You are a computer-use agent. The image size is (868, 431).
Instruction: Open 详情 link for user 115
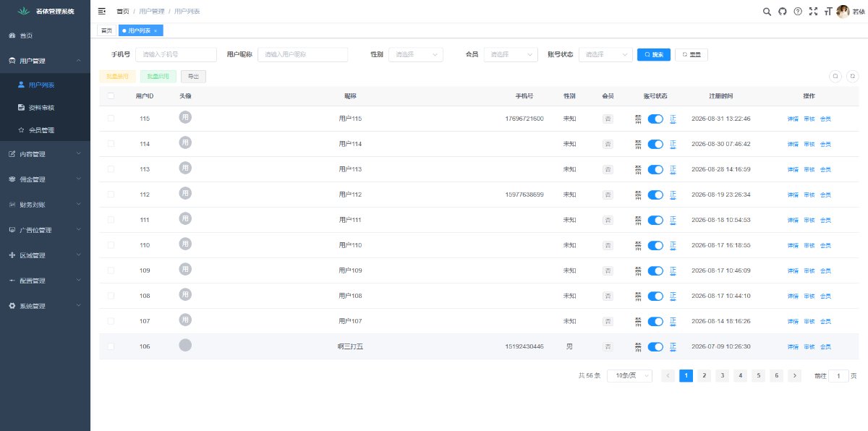click(793, 119)
